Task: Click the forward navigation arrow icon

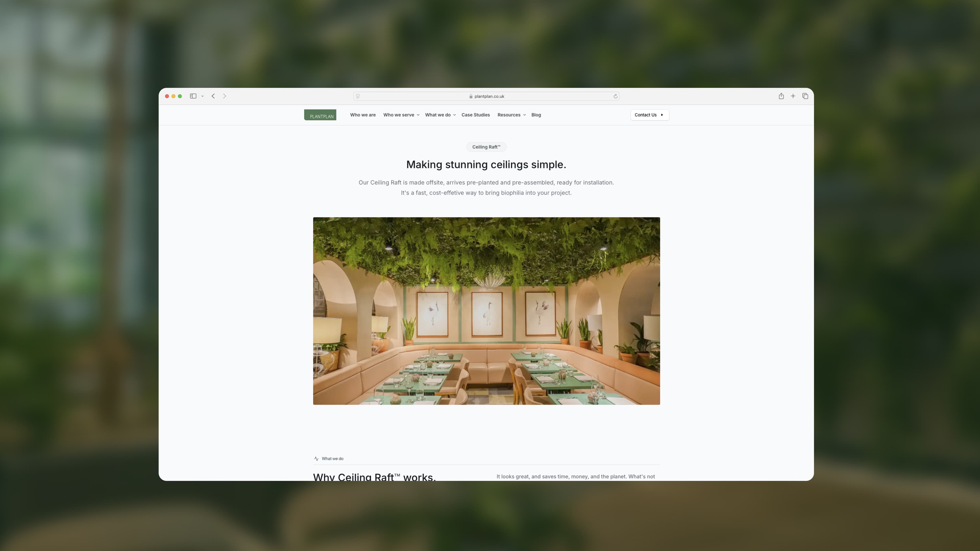Action: pyautogui.click(x=225, y=96)
